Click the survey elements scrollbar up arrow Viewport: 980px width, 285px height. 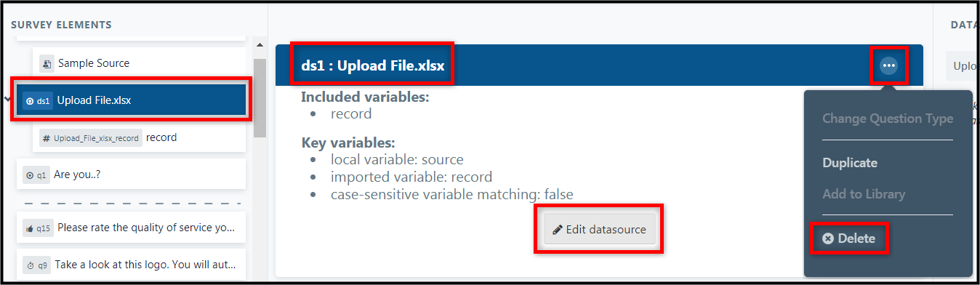pos(260,46)
